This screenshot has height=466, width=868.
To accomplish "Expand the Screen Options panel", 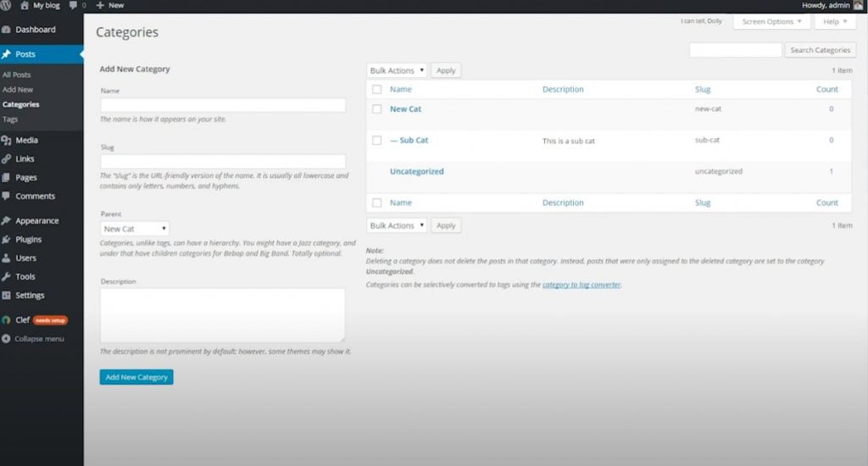I will (771, 22).
